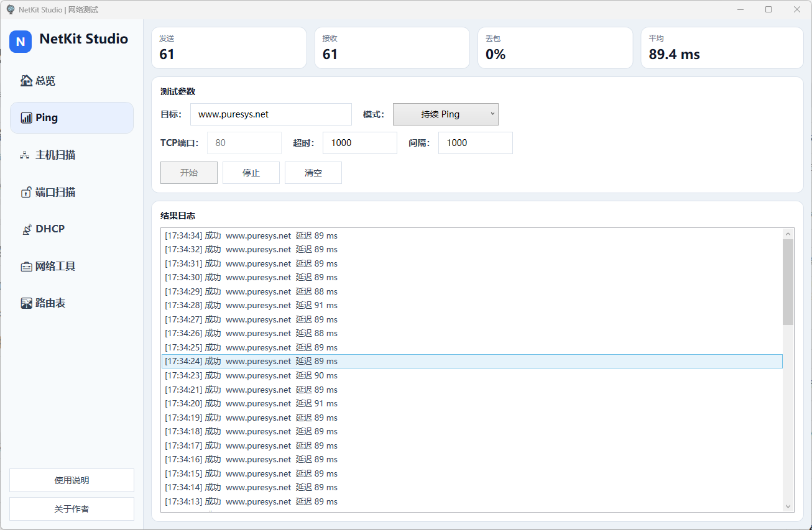Open the 路由表 routing table icon
This screenshot has width=812, height=530.
coord(26,303)
